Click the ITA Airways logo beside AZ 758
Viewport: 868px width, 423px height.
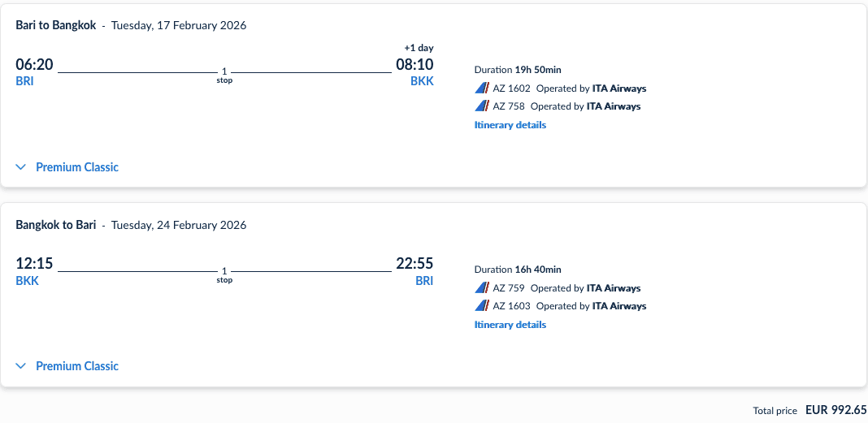click(x=481, y=106)
